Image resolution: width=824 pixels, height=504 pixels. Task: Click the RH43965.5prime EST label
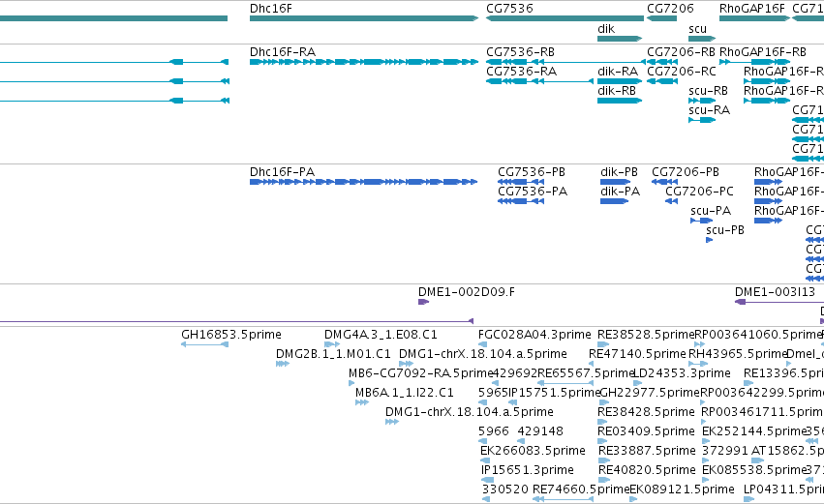pyautogui.click(x=738, y=354)
